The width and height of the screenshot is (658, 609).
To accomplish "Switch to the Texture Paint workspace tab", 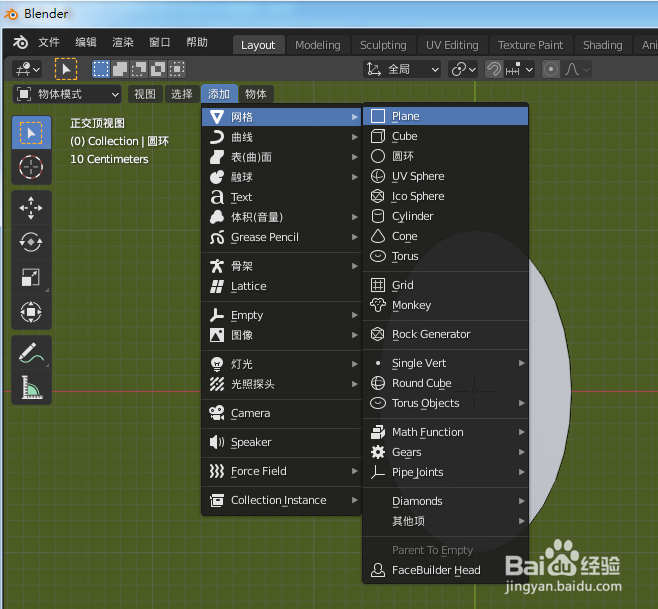I will [x=530, y=45].
